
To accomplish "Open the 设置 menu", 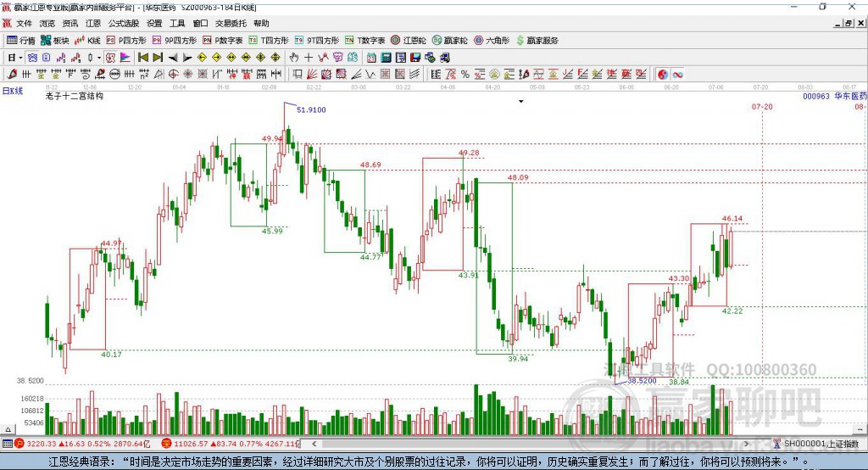I will tap(154, 23).
